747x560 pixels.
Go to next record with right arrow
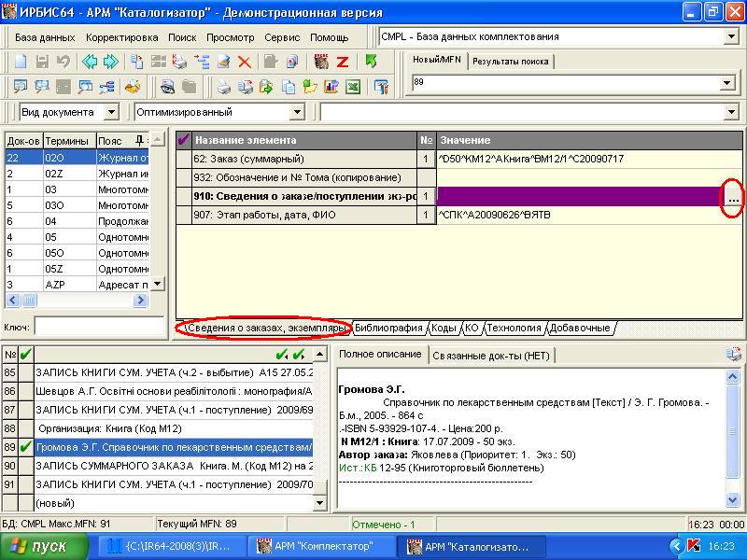click(x=111, y=62)
